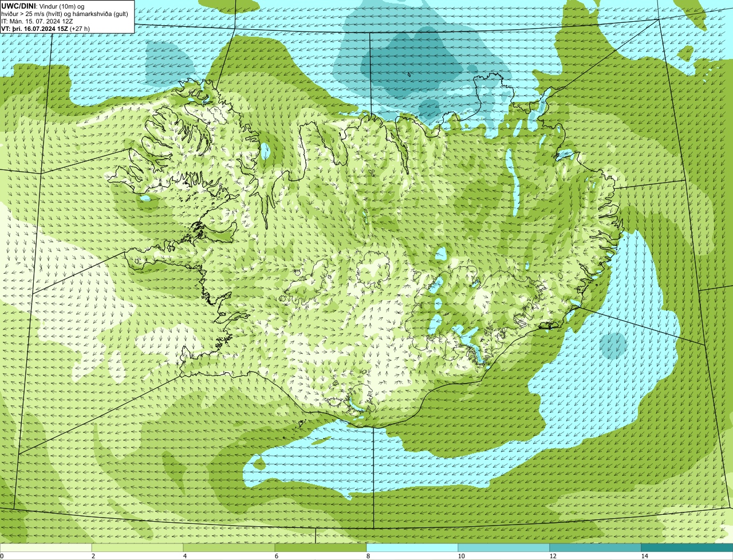Click the 2–4 m/s light green legend segment
The width and height of the screenshot is (733, 560).
click(137, 547)
